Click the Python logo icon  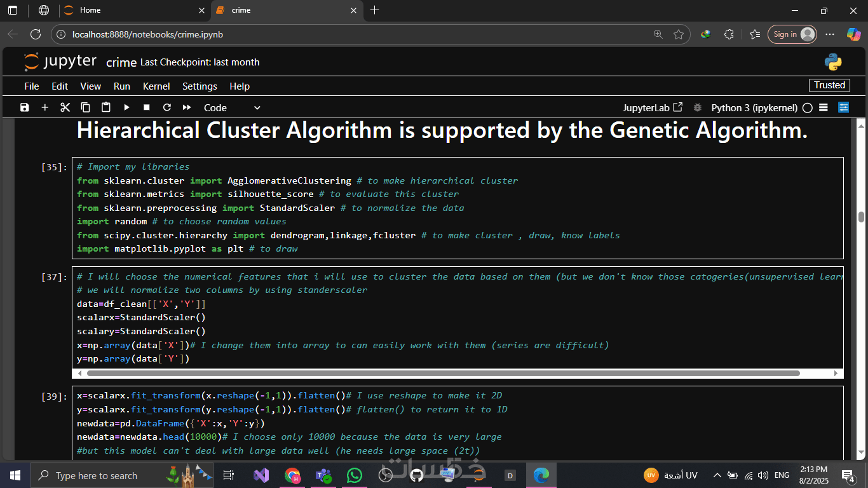coord(833,62)
